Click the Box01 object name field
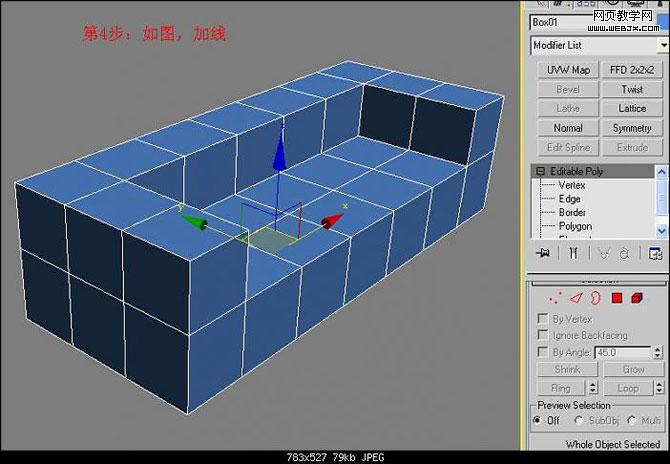 (x=594, y=22)
